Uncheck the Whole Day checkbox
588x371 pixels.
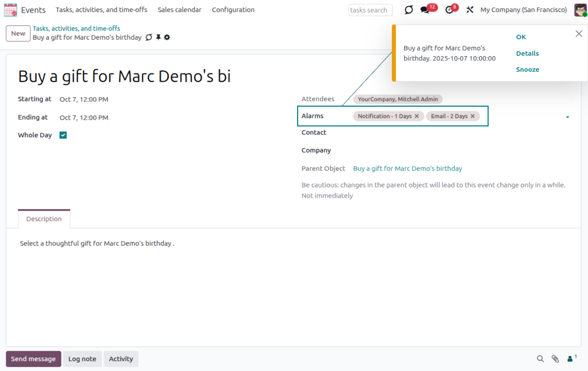(x=63, y=135)
